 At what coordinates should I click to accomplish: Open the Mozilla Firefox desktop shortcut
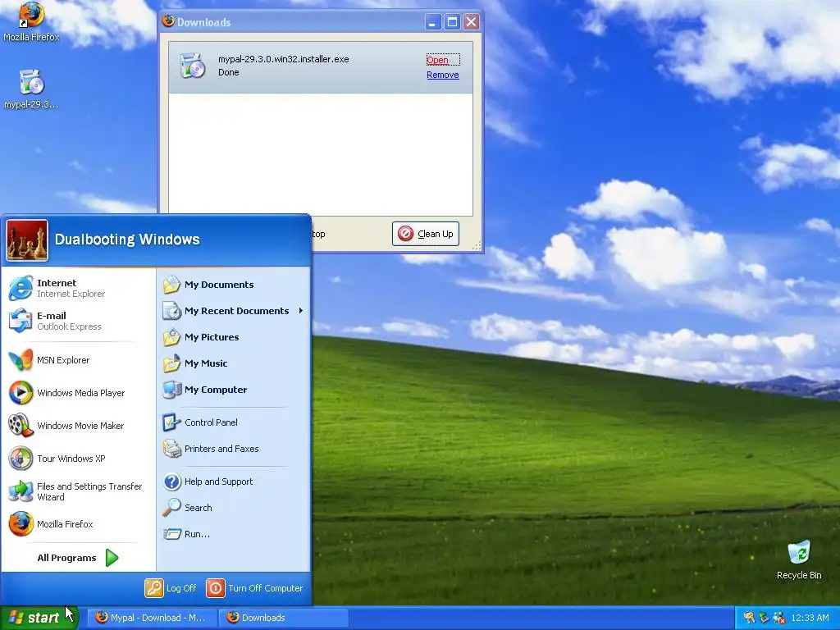point(31,21)
